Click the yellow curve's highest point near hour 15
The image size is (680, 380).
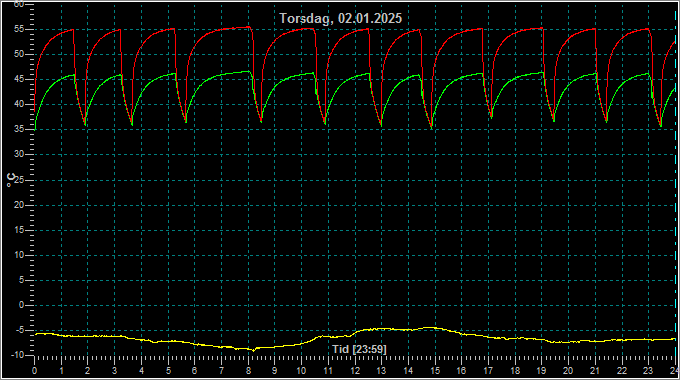point(430,328)
